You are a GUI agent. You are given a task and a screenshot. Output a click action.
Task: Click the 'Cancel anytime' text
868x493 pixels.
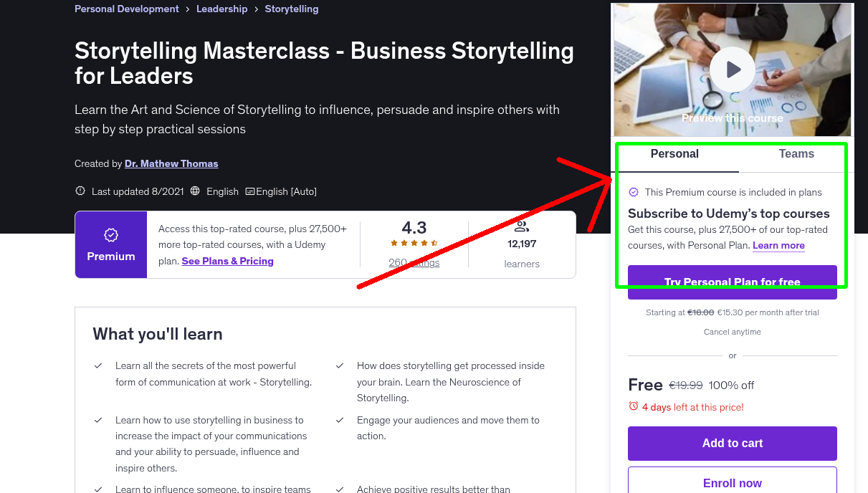pos(733,332)
